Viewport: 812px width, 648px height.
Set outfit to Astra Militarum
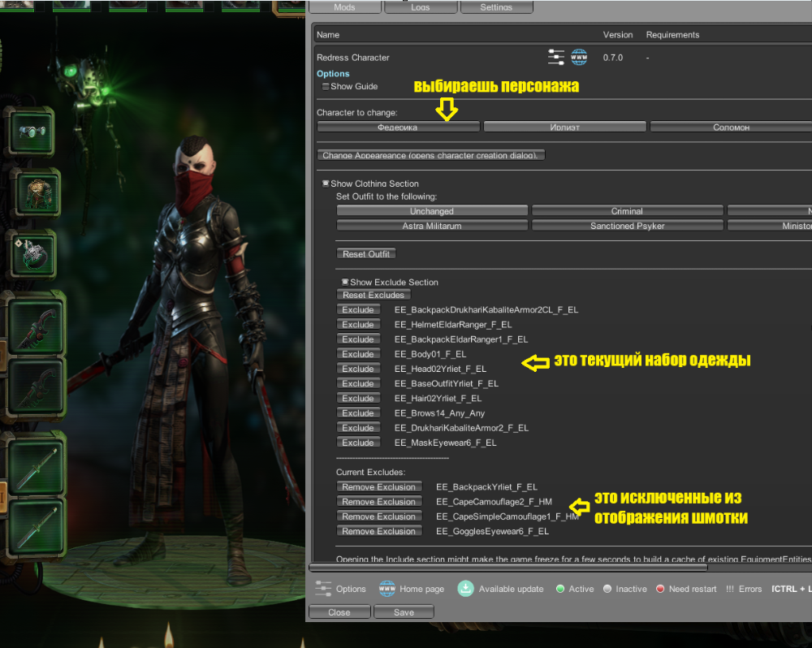point(432,225)
